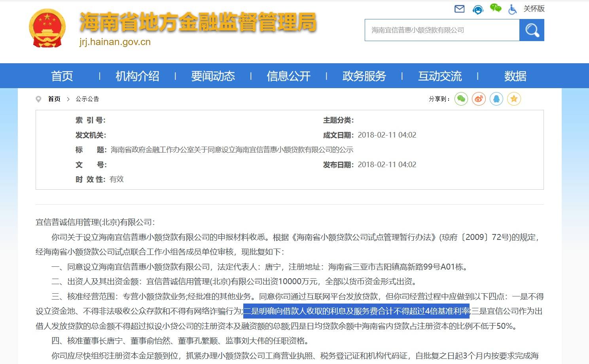The height and width of the screenshot is (364, 589).
Task: Open the 互动交流 navigation menu item
Action: (440, 76)
